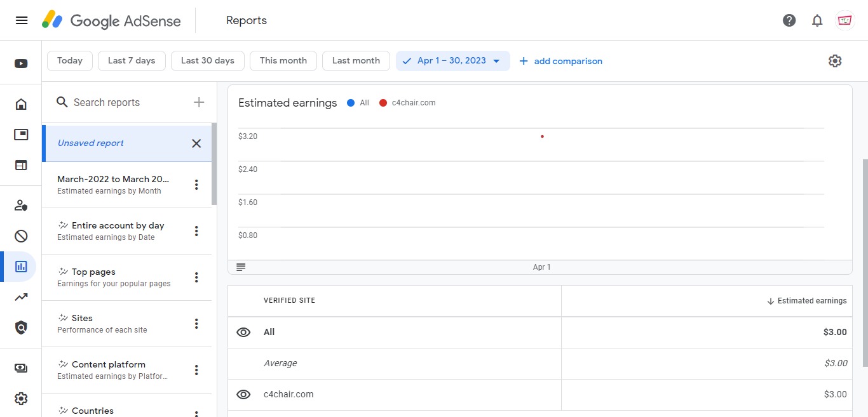Open Account settings gear in sidebar

click(21, 399)
